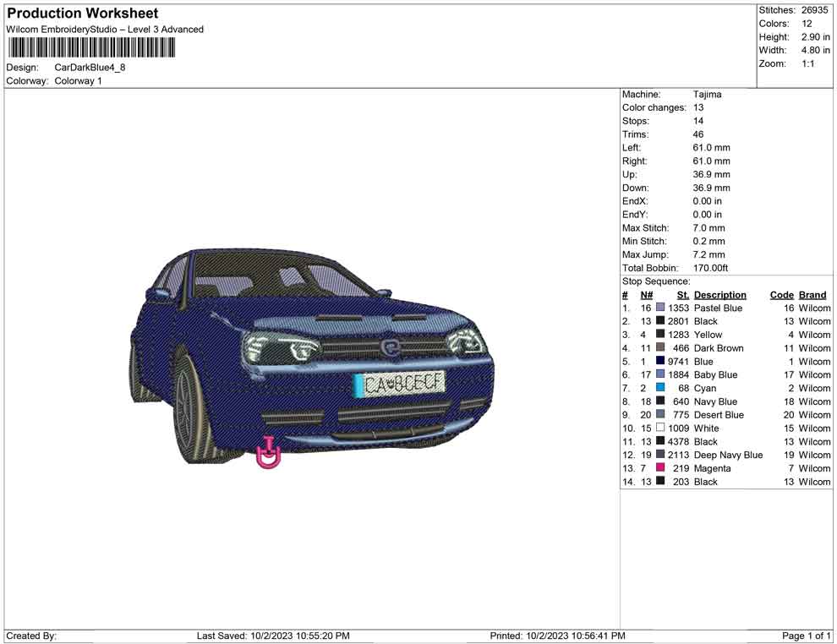Viewport: 837px width, 644px height.
Task: Click the magenta tow hook on the car
Action: pyautogui.click(x=268, y=454)
